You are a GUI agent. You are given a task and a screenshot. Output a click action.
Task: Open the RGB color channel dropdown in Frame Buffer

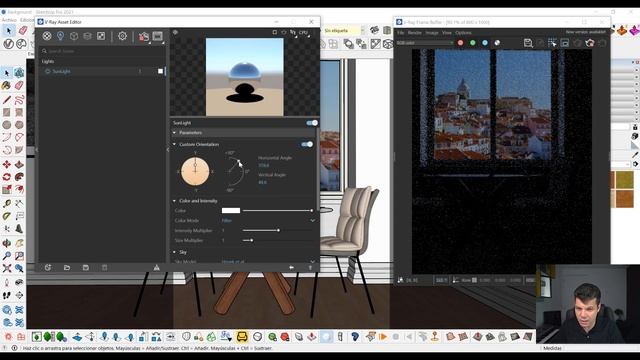(424, 42)
